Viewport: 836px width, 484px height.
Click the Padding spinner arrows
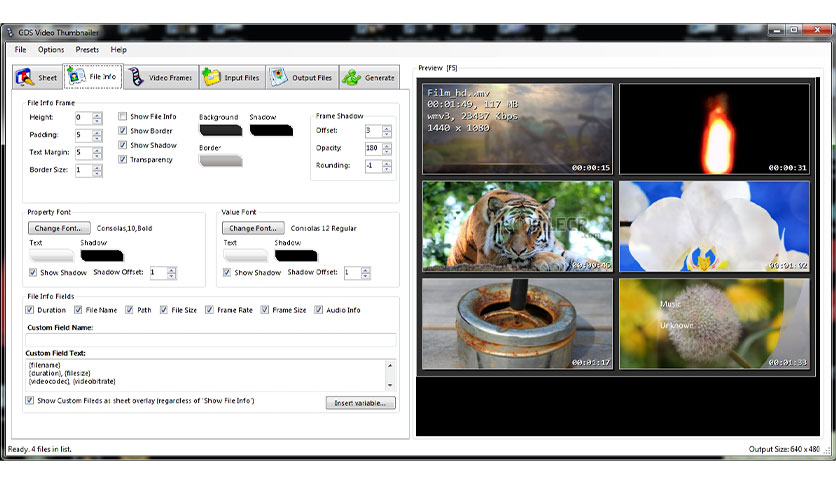click(97, 135)
